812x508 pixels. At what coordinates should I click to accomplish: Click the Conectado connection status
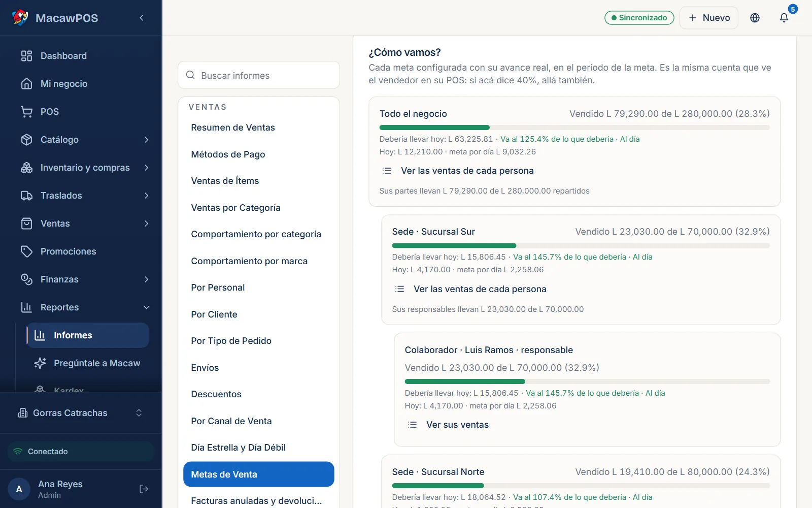click(x=81, y=452)
